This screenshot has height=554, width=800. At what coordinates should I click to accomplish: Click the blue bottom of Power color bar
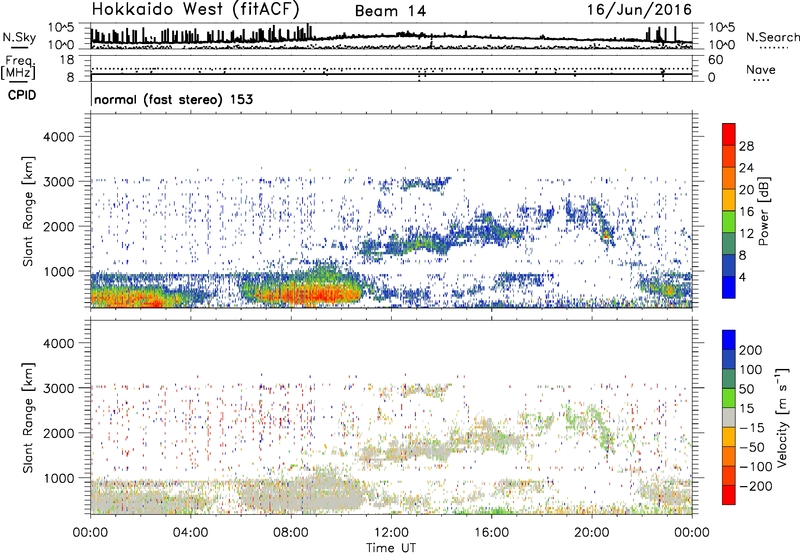[x=729, y=287]
